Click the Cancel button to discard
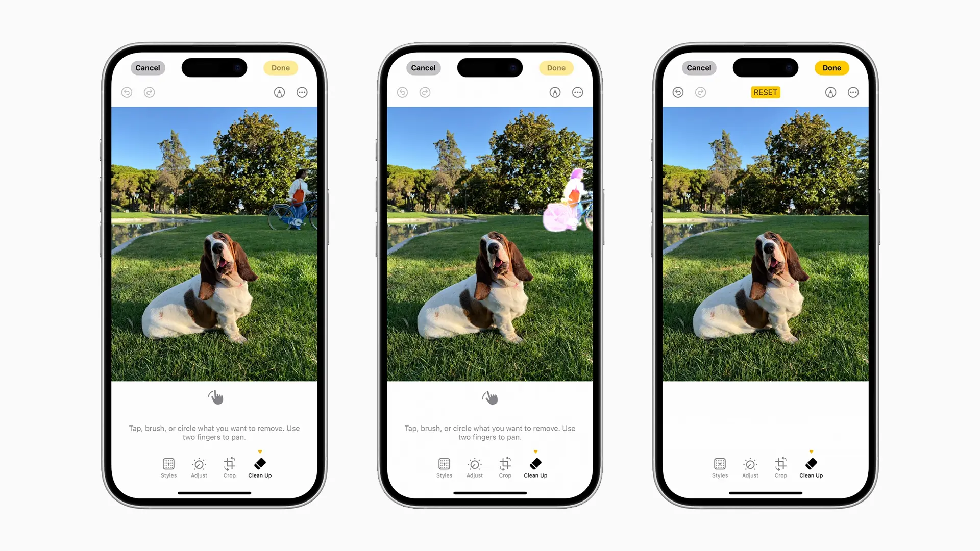The width and height of the screenshot is (980, 551). pos(148,68)
